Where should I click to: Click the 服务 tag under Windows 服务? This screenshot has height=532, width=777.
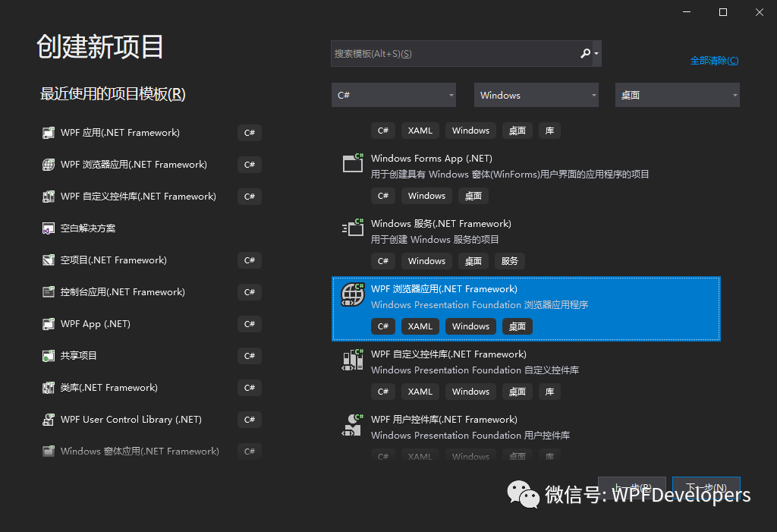click(x=509, y=261)
